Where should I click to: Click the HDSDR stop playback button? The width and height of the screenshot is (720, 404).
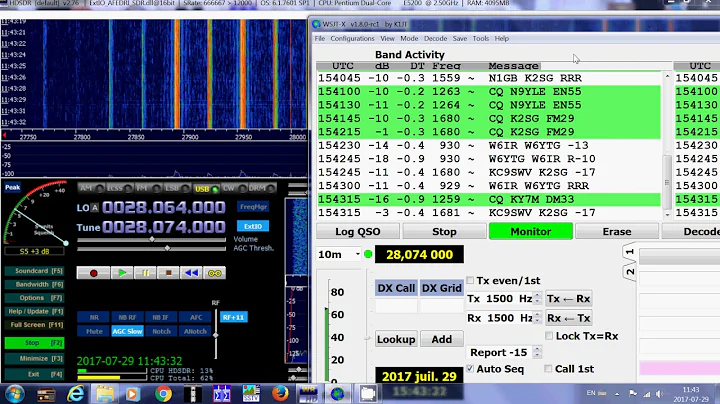click(x=168, y=273)
